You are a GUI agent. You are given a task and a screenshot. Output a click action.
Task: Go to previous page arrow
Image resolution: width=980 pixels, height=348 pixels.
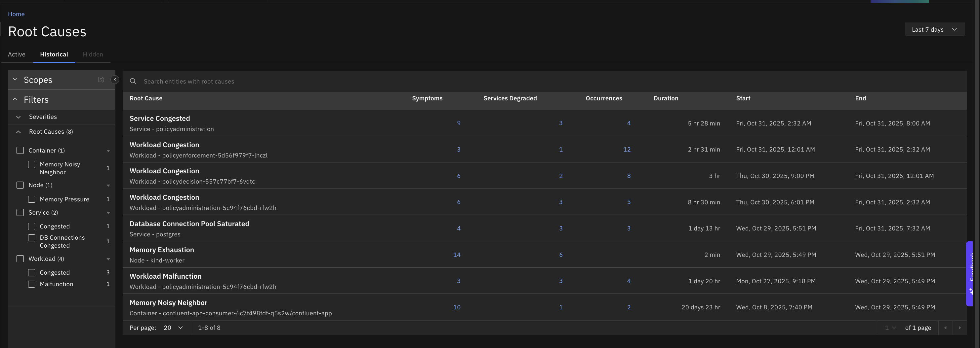click(945, 328)
